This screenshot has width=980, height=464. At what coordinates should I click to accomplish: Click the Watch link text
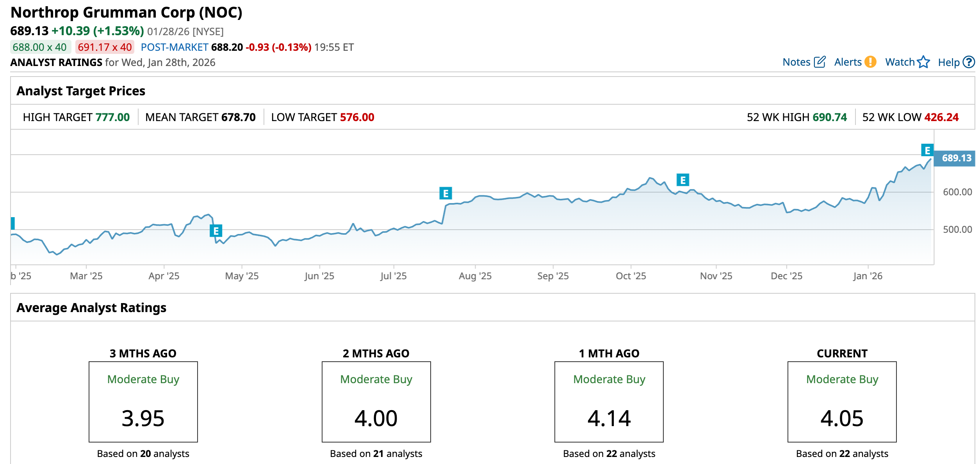pos(900,62)
